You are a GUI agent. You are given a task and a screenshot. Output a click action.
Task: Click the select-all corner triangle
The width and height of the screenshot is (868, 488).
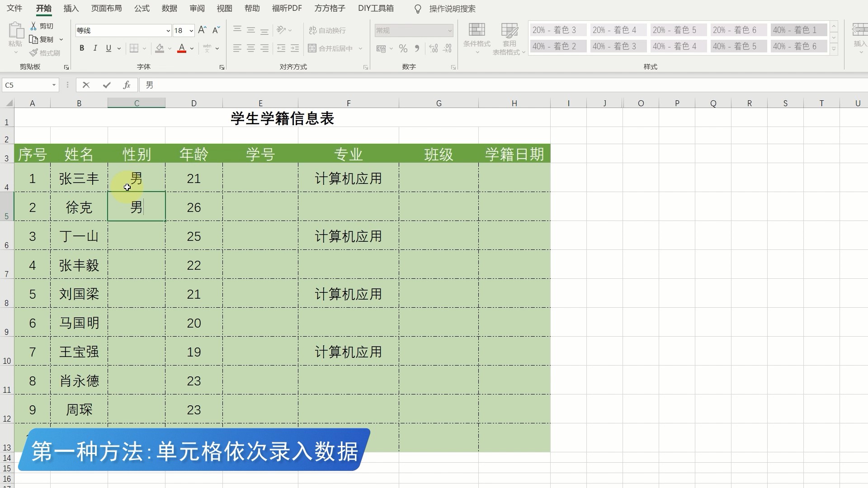tap(9, 103)
